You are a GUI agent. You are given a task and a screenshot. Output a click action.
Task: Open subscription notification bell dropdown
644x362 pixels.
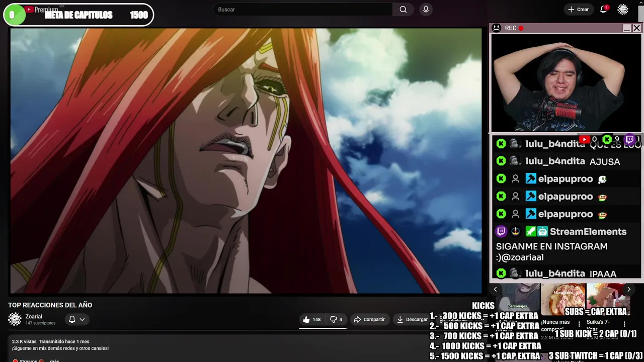pos(76,319)
